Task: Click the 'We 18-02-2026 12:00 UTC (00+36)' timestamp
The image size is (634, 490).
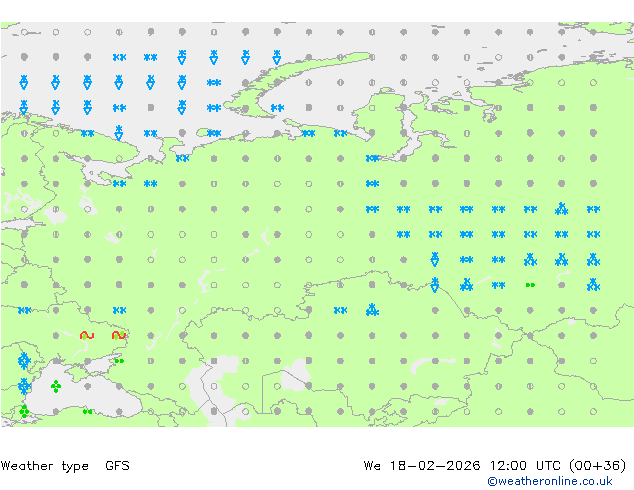Action: click(x=495, y=466)
